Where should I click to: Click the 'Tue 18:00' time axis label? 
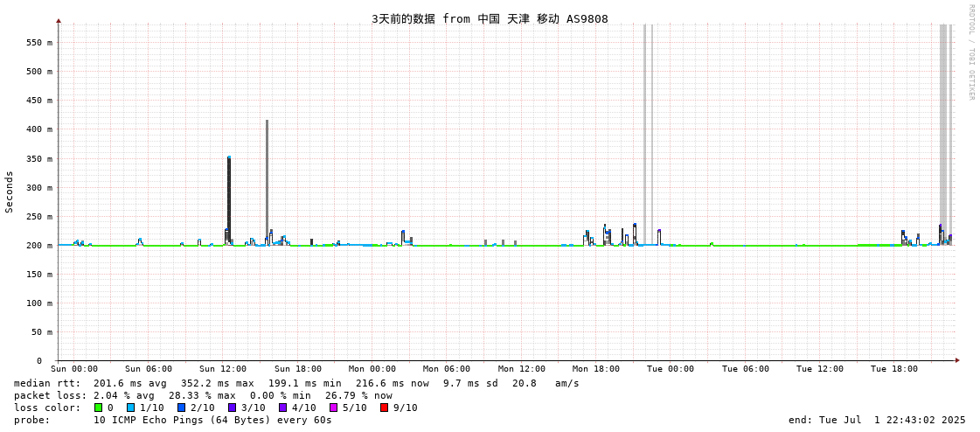(x=894, y=369)
